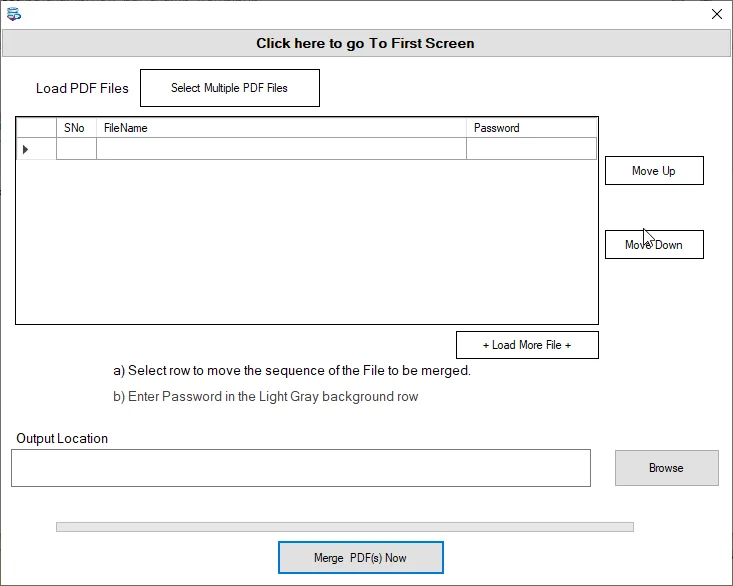This screenshot has width=733, height=586.
Task: Click the empty FileName cell in first row
Action: tap(281, 149)
